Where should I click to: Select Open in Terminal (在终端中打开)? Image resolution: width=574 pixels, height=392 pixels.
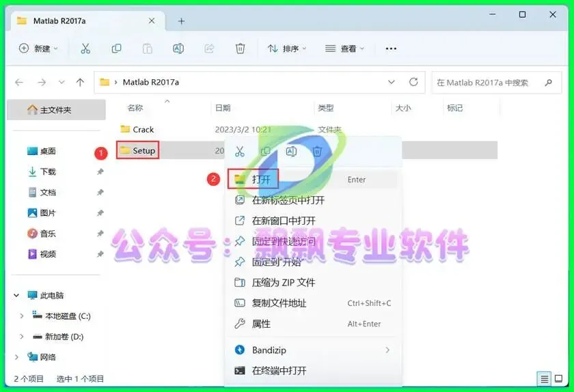point(313,370)
